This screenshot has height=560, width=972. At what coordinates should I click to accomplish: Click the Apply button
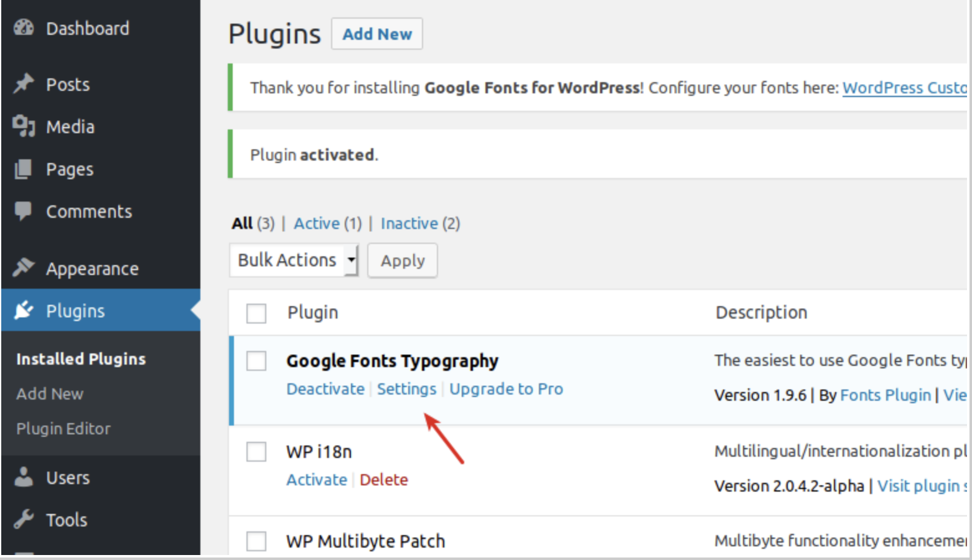tap(403, 260)
